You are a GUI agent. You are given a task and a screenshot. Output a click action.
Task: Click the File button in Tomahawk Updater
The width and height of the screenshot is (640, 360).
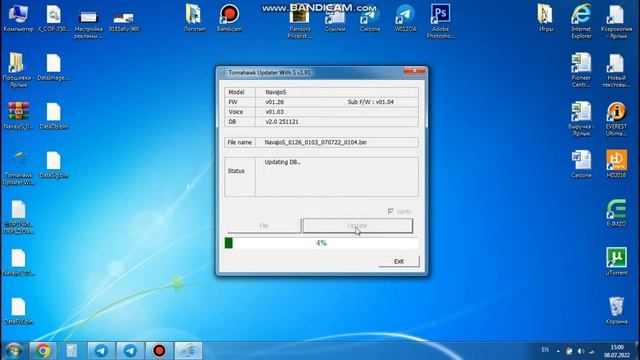pyautogui.click(x=264, y=226)
